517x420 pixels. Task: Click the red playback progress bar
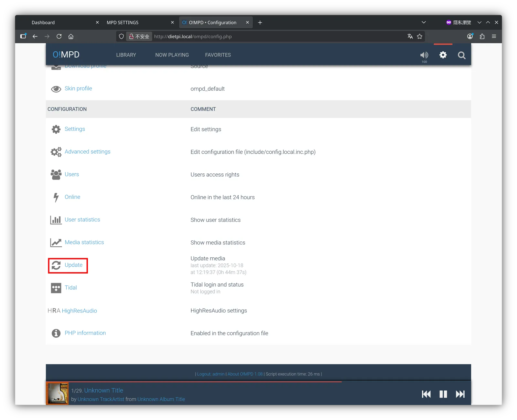click(x=194, y=382)
